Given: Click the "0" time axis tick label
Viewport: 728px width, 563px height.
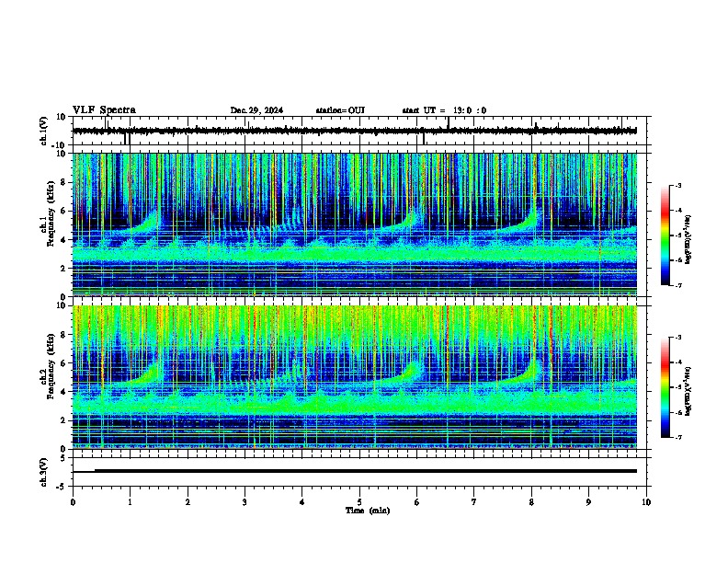Looking at the screenshot, I should click(x=73, y=502).
